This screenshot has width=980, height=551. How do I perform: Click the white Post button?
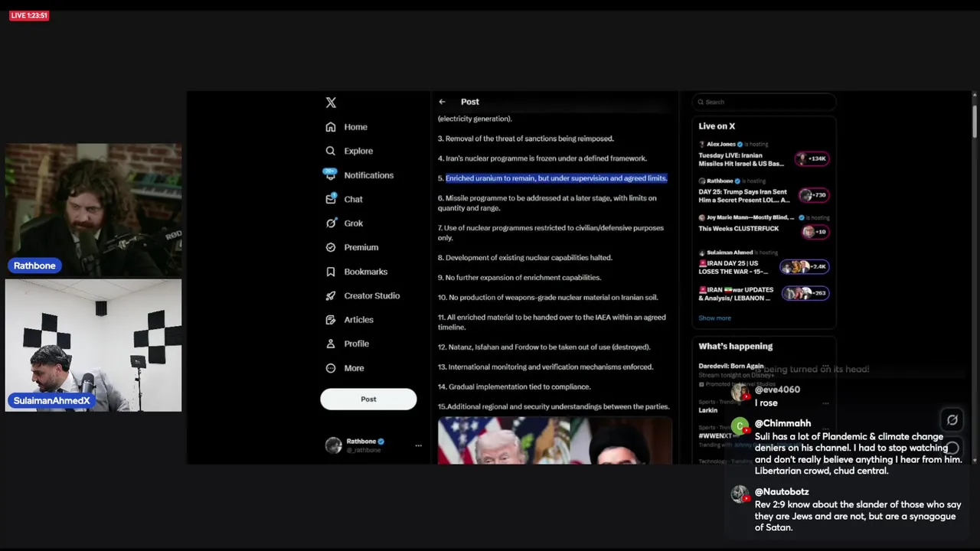pos(368,399)
